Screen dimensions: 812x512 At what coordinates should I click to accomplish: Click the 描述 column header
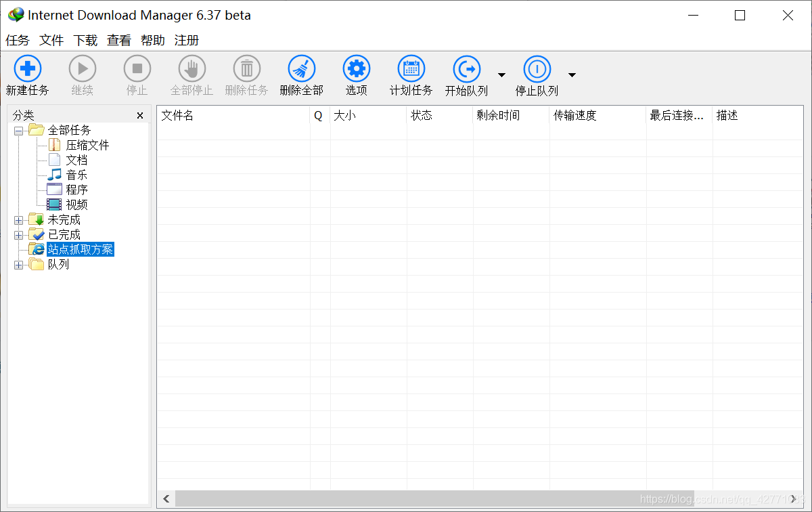(x=758, y=115)
